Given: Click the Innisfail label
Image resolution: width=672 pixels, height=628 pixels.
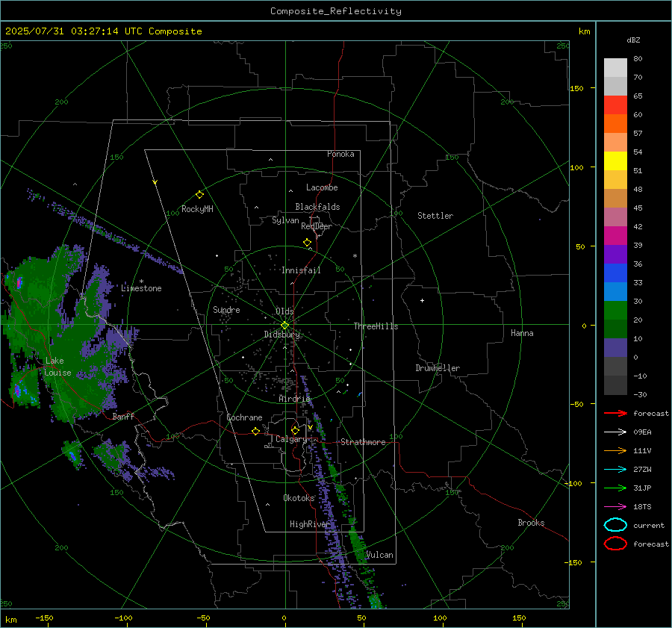Looking at the screenshot, I should click(301, 270).
